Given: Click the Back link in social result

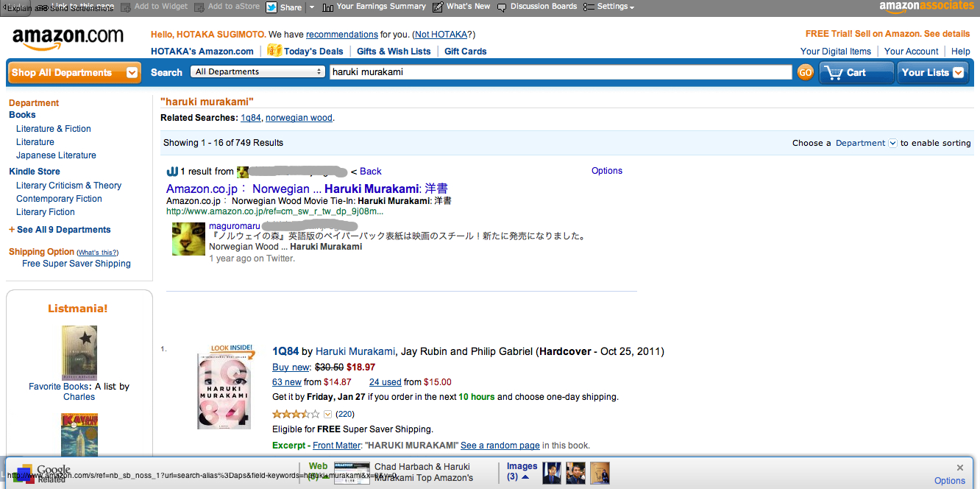Looking at the screenshot, I should click(371, 172).
